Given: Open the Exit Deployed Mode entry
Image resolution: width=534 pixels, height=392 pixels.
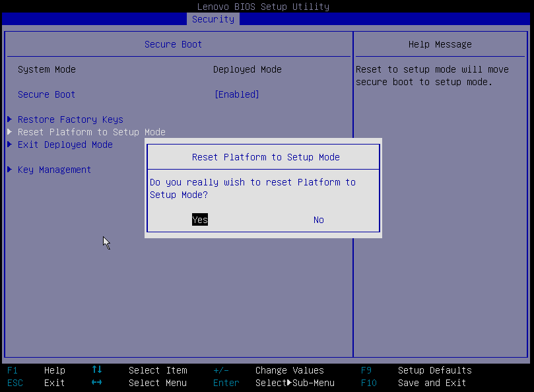Looking at the screenshot, I should coord(65,145).
